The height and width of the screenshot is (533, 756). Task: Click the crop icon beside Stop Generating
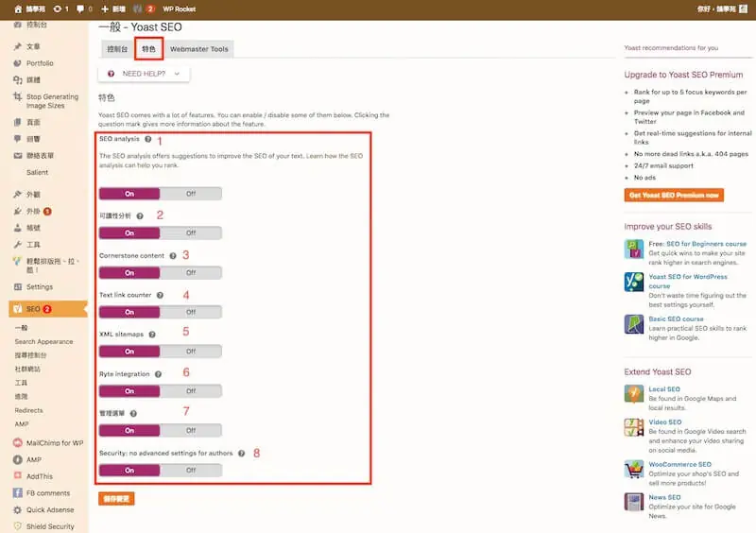pyautogui.click(x=17, y=96)
